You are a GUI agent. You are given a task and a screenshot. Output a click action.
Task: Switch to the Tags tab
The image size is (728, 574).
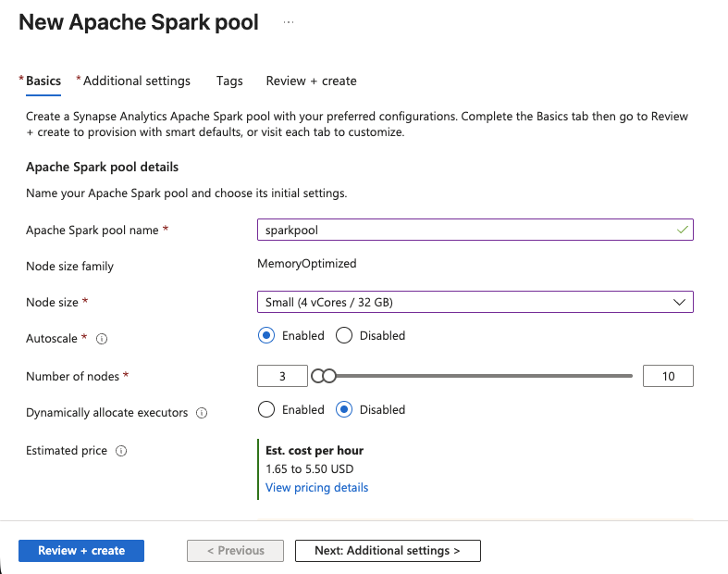coord(229,81)
